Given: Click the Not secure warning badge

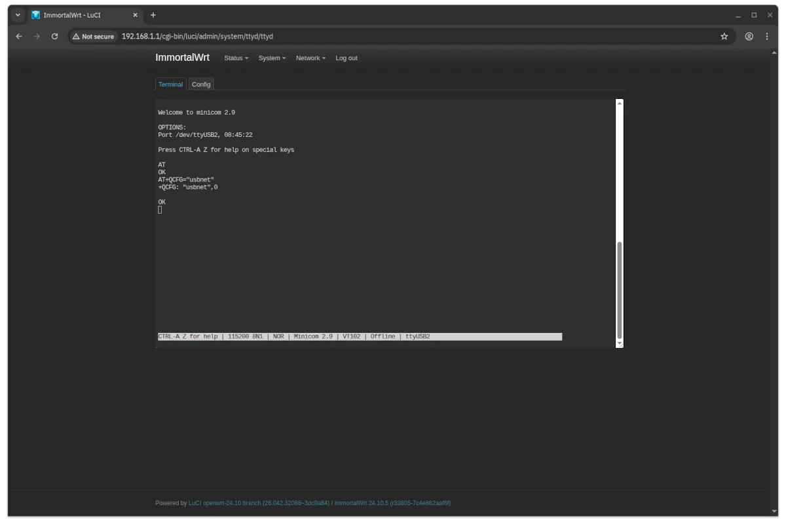Looking at the screenshot, I should point(93,37).
